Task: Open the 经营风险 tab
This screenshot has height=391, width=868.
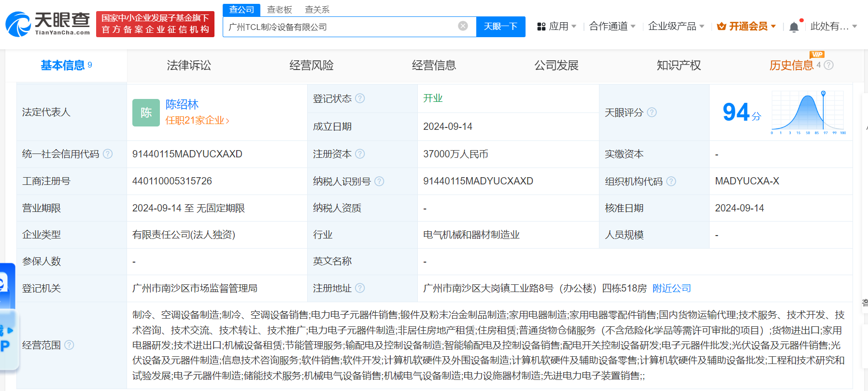Action: tap(312, 65)
